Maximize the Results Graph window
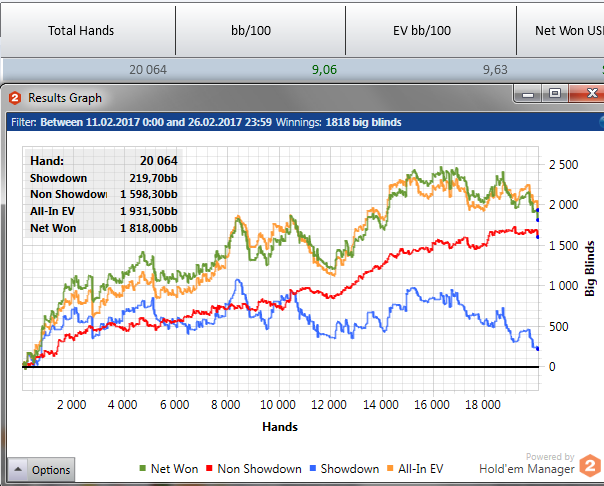Viewport: 604px width, 486px height. (555, 94)
